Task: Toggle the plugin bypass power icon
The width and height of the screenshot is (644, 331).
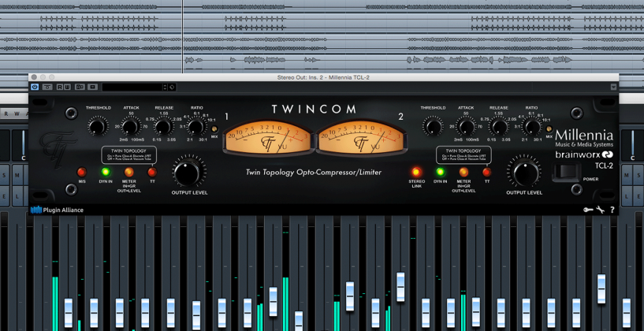Action: click(x=35, y=87)
